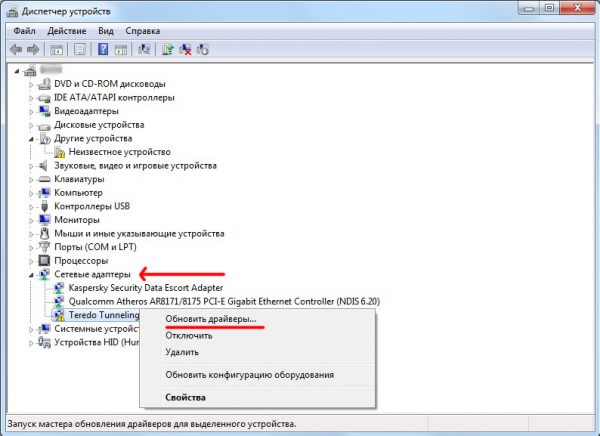Select the Дисковые устройства label
This screenshot has height=436, width=600.
pos(99,125)
